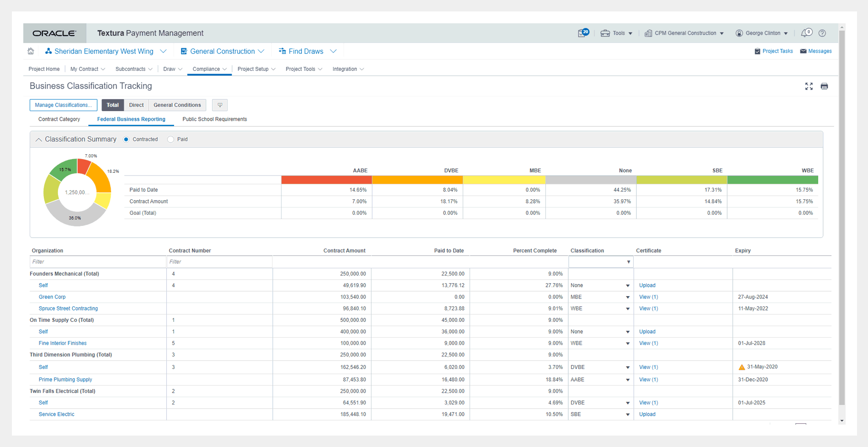This screenshot has height=447, width=868.
Task: Click the home icon
Action: click(31, 51)
